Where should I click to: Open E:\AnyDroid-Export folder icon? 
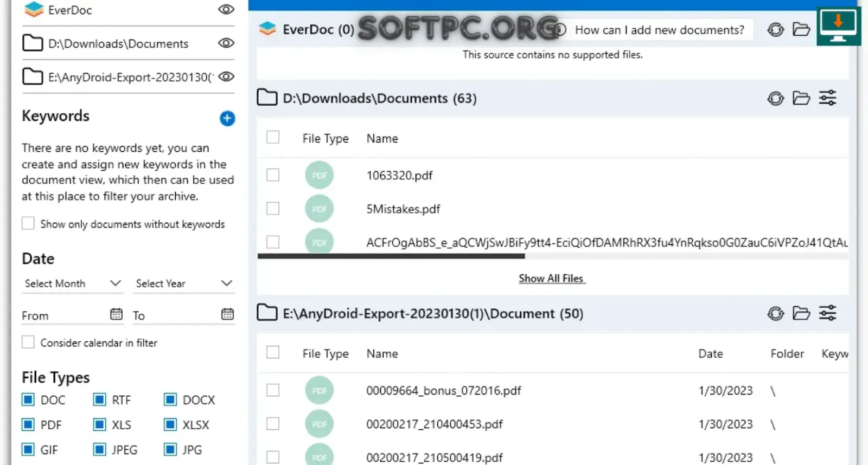(x=801, y=313)
